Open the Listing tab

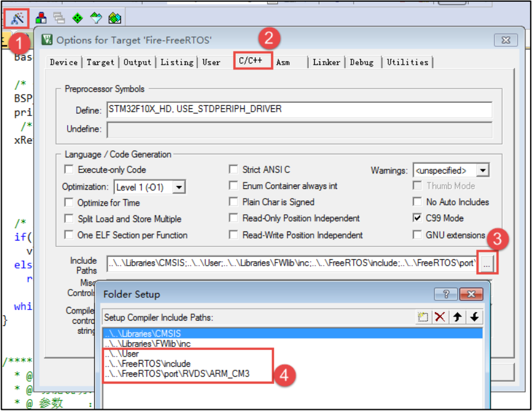(177, 62)
